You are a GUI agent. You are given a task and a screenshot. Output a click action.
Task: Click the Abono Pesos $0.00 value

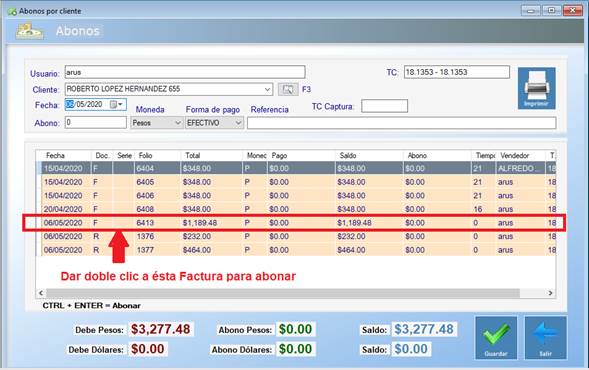(x=295, y=329)
